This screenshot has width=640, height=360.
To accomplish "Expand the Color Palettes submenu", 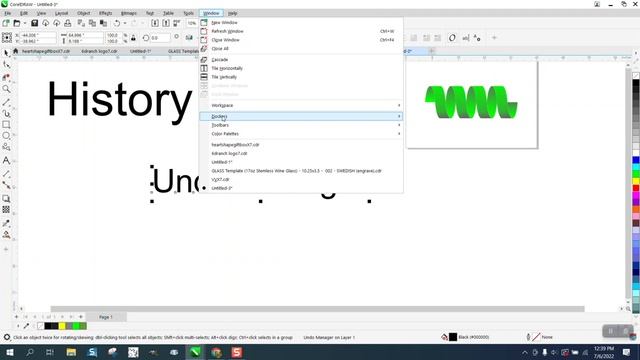I will tap(301, 134).
